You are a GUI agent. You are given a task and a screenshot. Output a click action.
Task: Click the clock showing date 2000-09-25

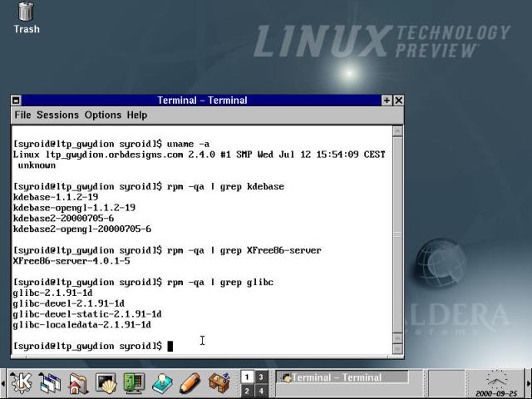pyautogui.click(x=496, y=383)
